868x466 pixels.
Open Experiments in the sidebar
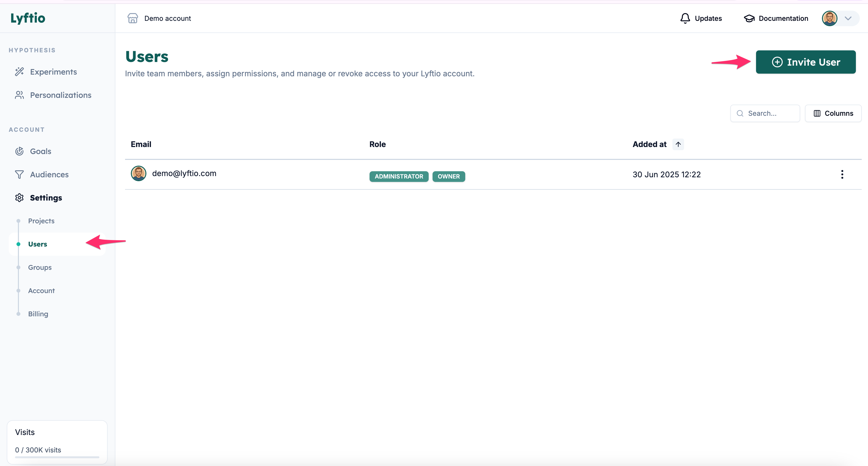[53, 72]
